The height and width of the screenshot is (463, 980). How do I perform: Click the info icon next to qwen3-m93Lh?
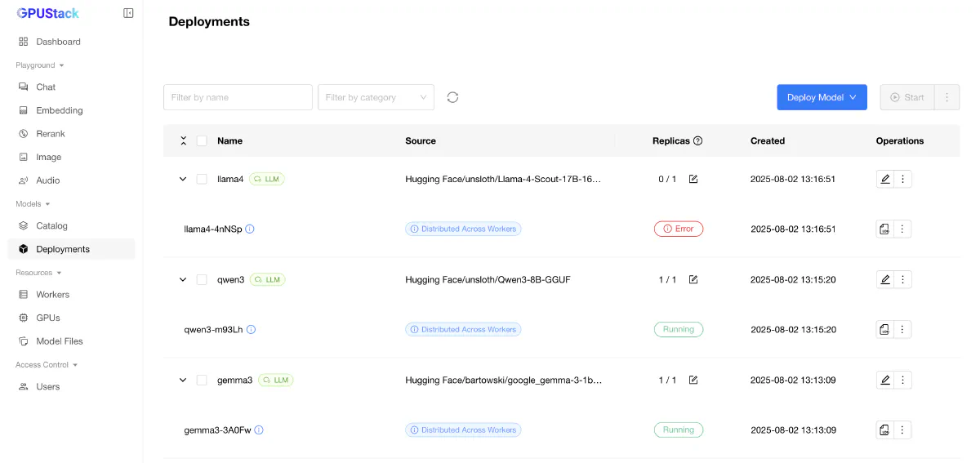point(252,330)
